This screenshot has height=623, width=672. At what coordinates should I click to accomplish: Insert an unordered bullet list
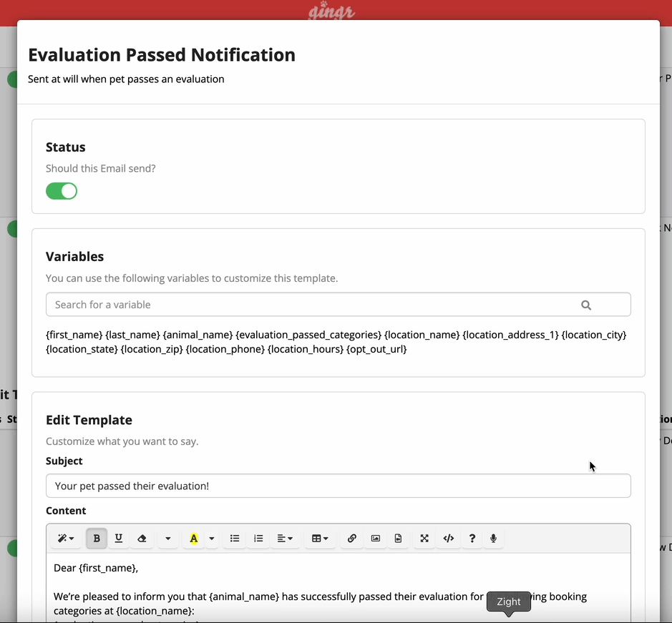pos(235,538)
